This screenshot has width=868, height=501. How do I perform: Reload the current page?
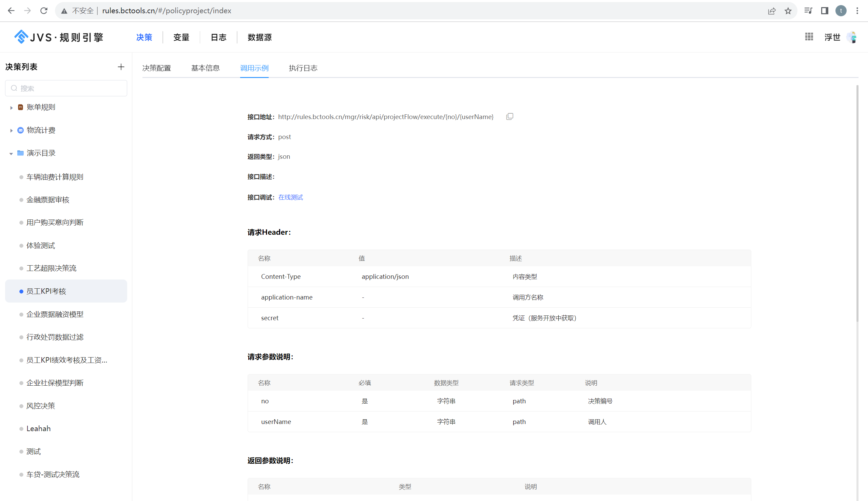[x=44, y=11]
